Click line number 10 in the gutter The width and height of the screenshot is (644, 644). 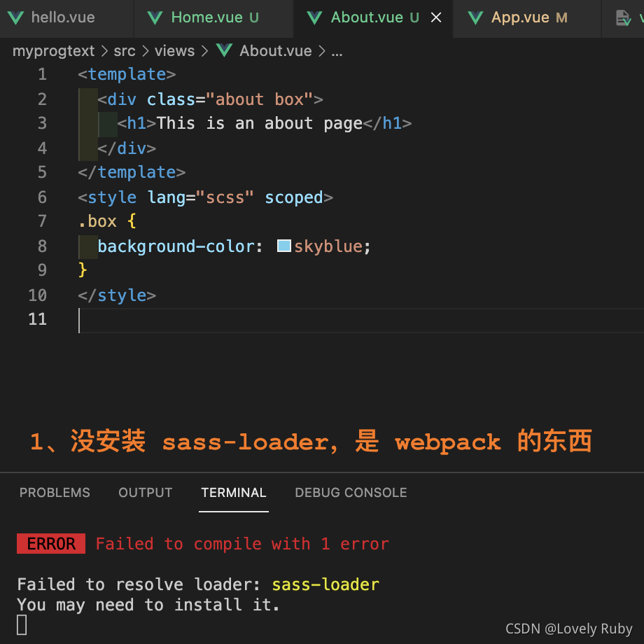[x=37, y=295]
